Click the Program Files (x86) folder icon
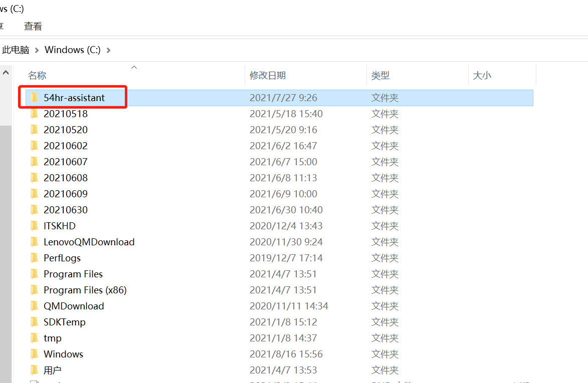Screen dimensions: 588x383 click(34, 290)
